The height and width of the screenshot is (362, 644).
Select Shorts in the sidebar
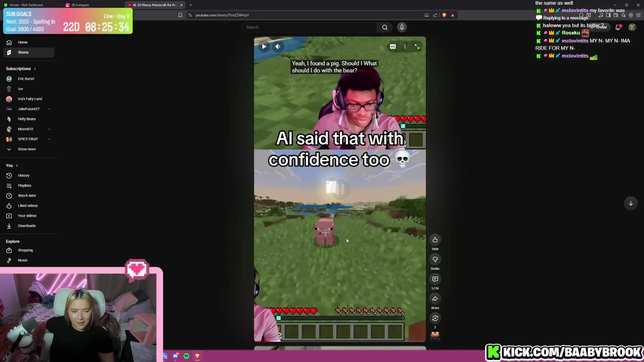click(29, 52)
